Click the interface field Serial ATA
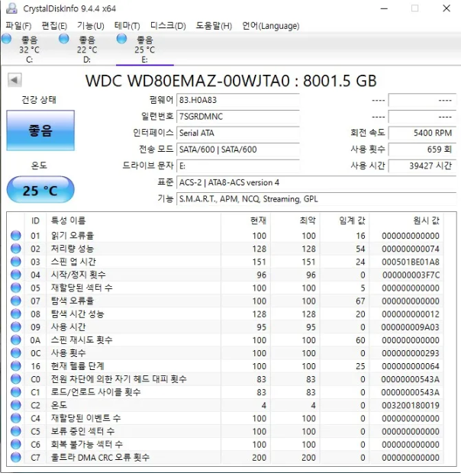 [238, 133]
